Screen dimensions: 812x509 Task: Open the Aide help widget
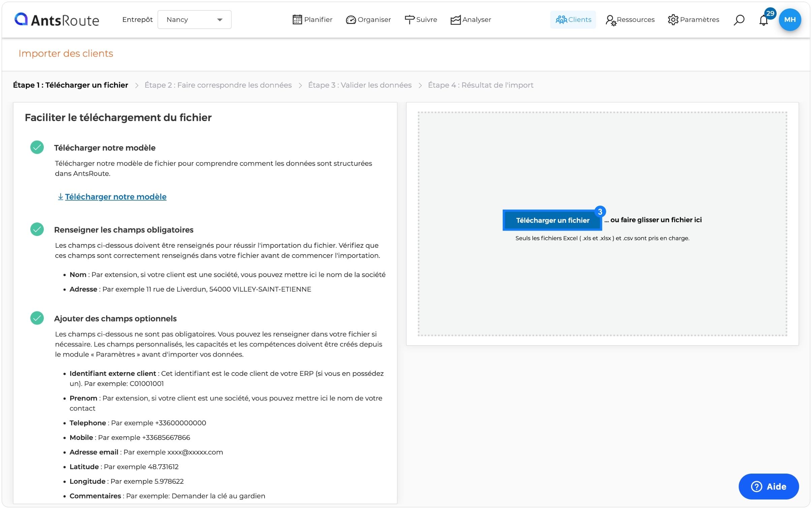768,486
